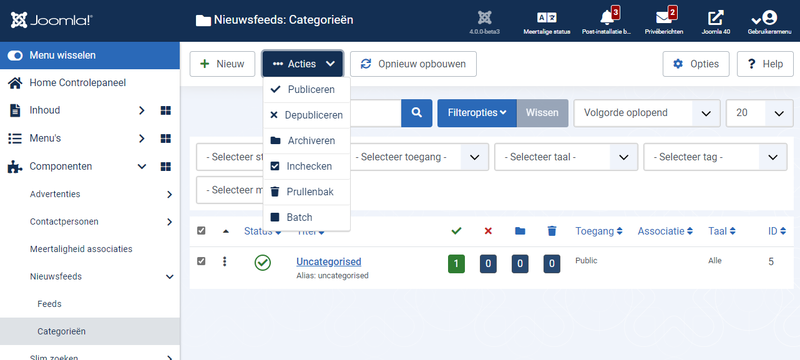Click green published count badge 1

pyautogui.click(x=456, y=264)
